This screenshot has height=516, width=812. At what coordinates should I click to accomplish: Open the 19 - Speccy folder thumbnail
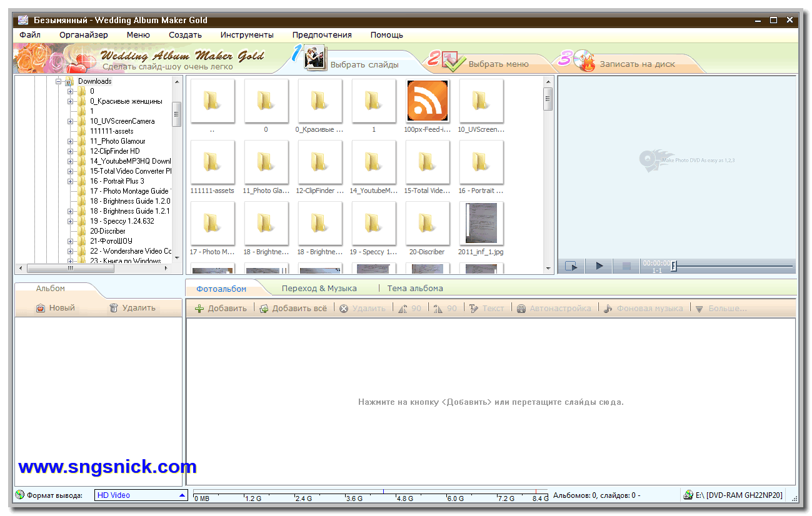373,222
